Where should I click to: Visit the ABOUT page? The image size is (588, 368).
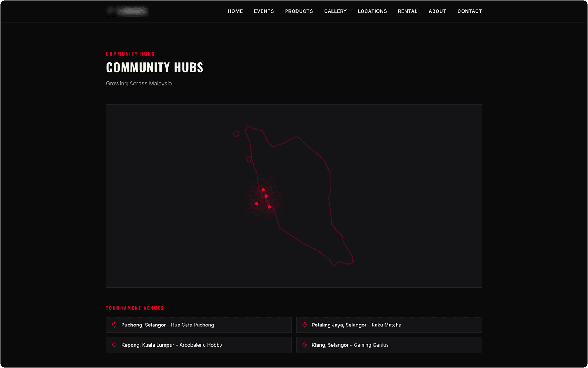tap(437, 11)
